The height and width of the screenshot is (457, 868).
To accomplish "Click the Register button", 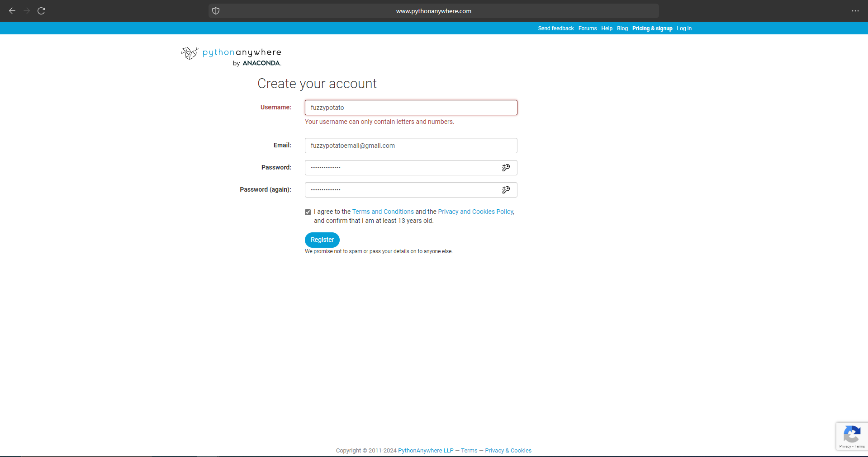I will 322,240.
